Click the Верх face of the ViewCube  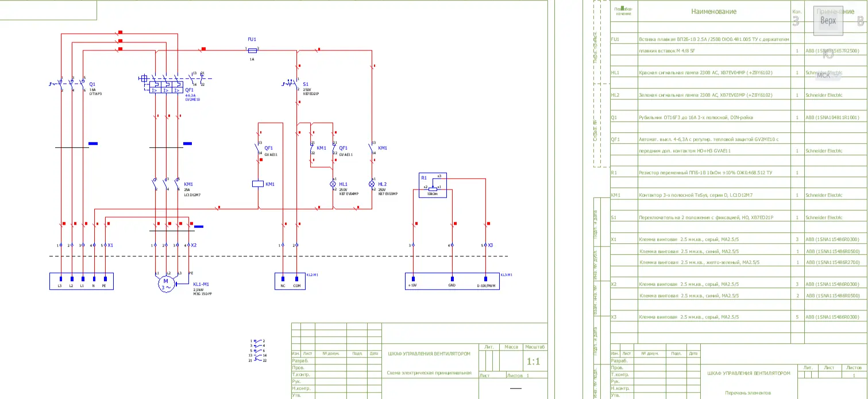[828, 21]
